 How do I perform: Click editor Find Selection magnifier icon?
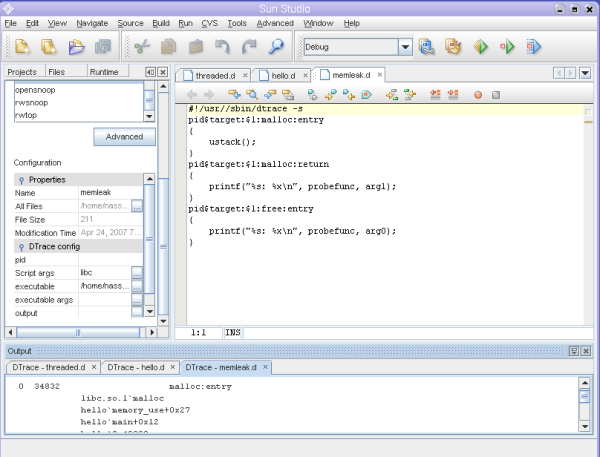[x=252, y=95]
